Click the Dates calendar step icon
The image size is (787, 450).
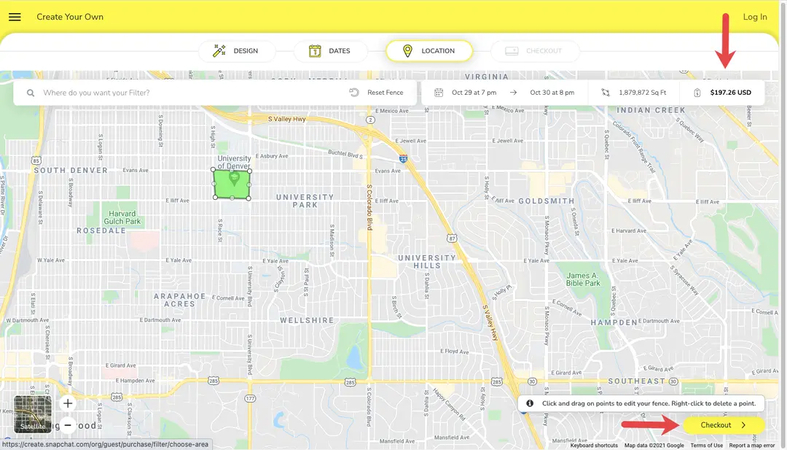pos(315,51)
